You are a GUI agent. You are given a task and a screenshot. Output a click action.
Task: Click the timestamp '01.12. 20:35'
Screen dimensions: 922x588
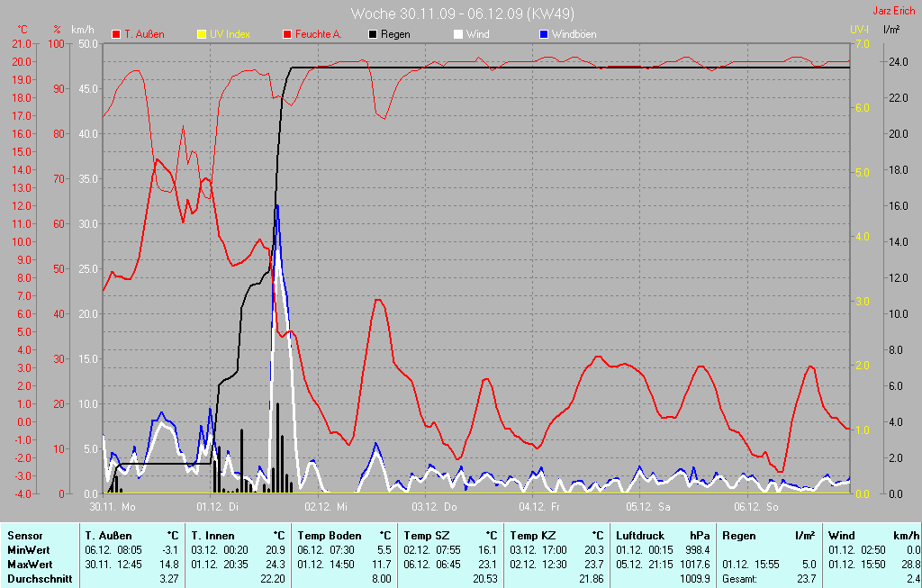[x=220, y=565]
